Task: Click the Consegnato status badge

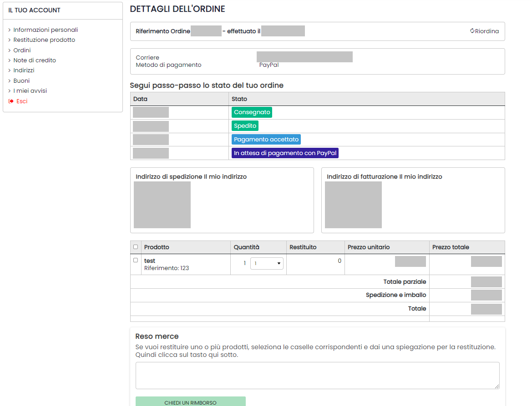Action: (252, 112)
